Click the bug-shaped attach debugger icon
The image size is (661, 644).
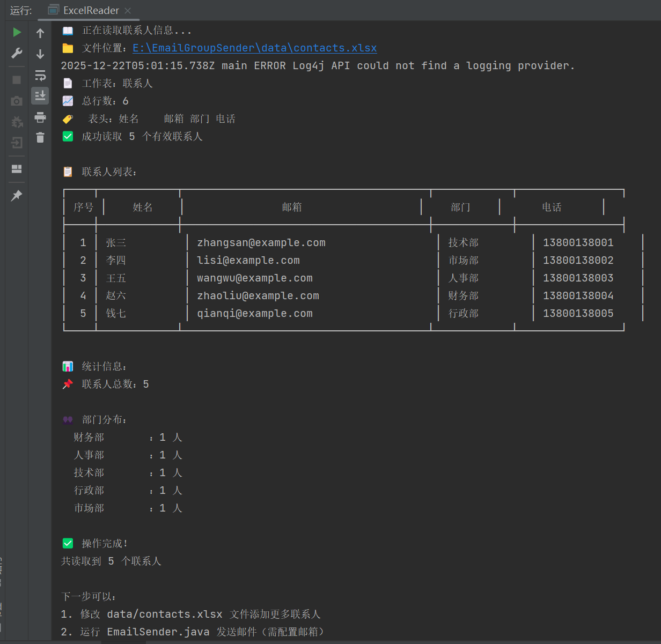click(x=17, y=122)
